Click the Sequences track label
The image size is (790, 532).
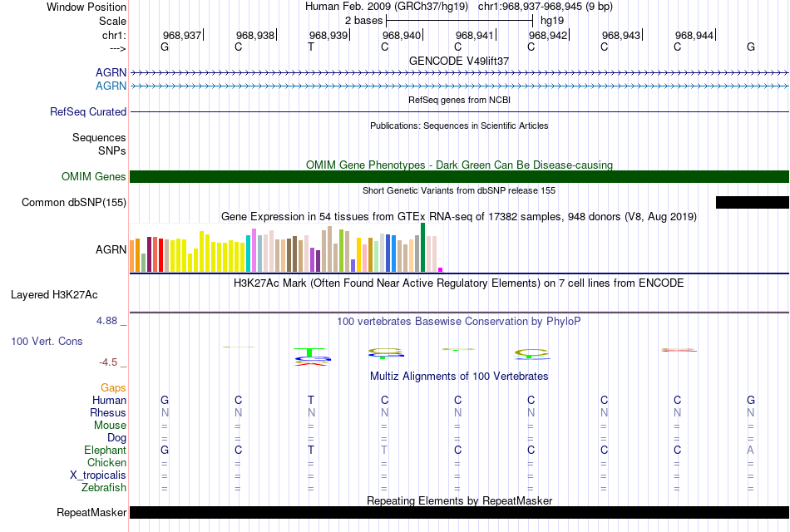coord(99,137)
